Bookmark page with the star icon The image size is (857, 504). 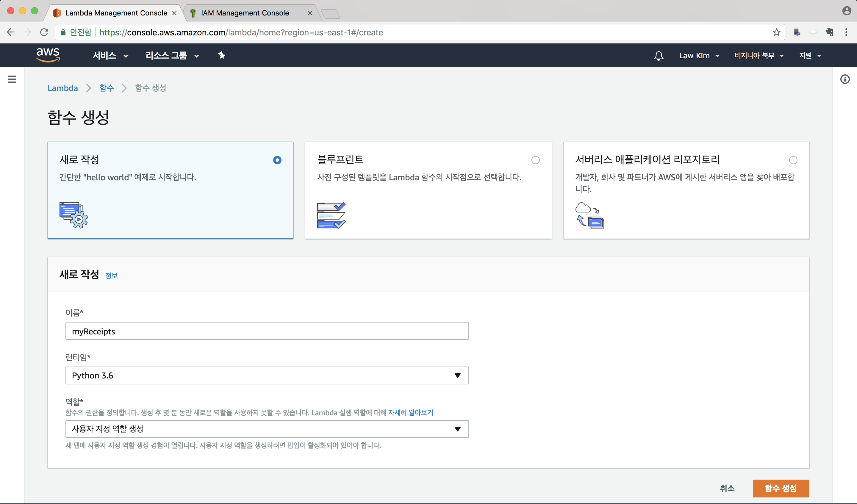click(776, 32)
